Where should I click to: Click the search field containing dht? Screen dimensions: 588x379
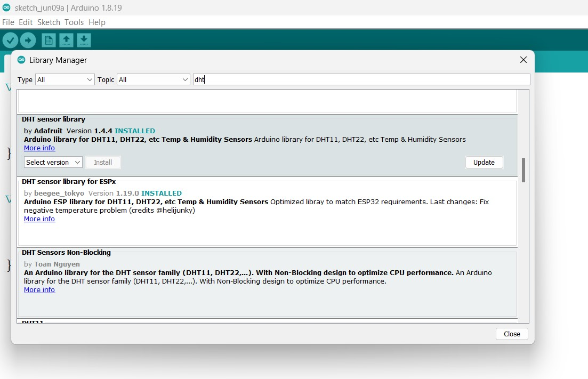[361, 79]
